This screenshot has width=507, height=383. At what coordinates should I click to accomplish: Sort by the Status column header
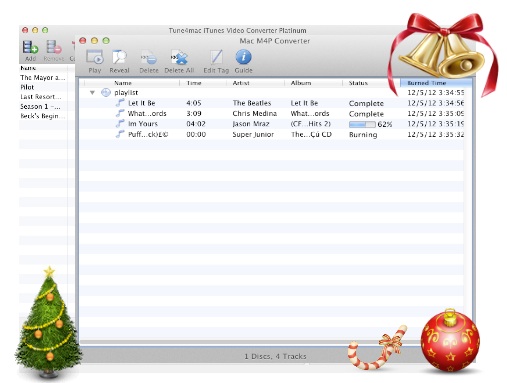[358, 83]
